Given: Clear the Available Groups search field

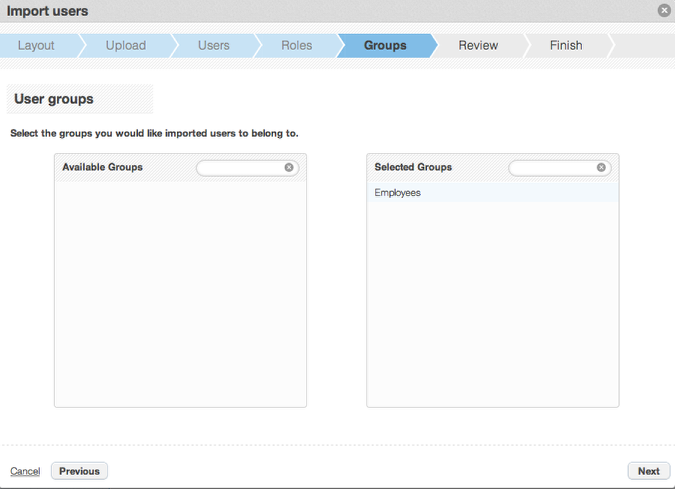Looking at the screenshot, I should (x=289, y=167).
